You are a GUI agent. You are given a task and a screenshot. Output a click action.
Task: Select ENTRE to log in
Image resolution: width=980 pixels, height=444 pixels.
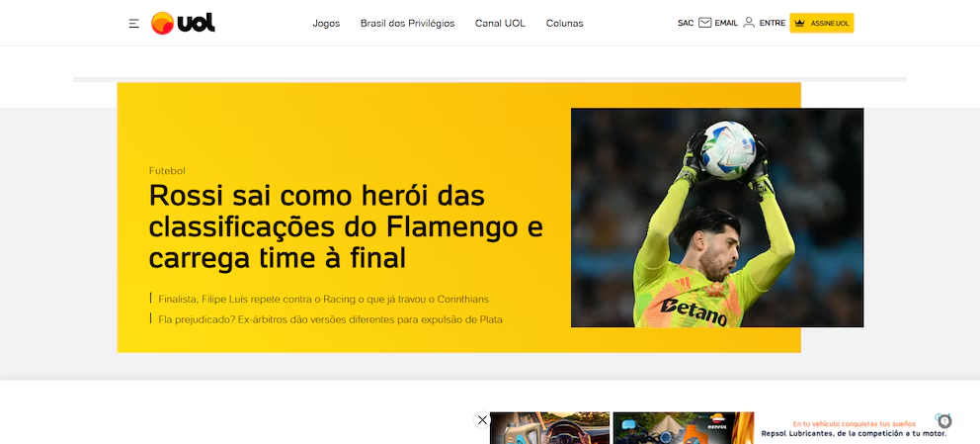(773, 23)
